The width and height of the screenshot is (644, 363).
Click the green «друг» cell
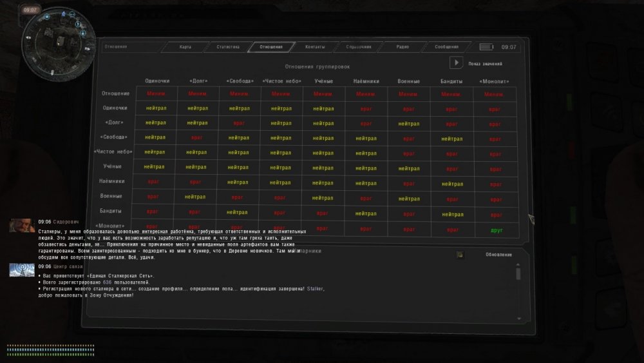pyautogui.click(x=497, y=230)
